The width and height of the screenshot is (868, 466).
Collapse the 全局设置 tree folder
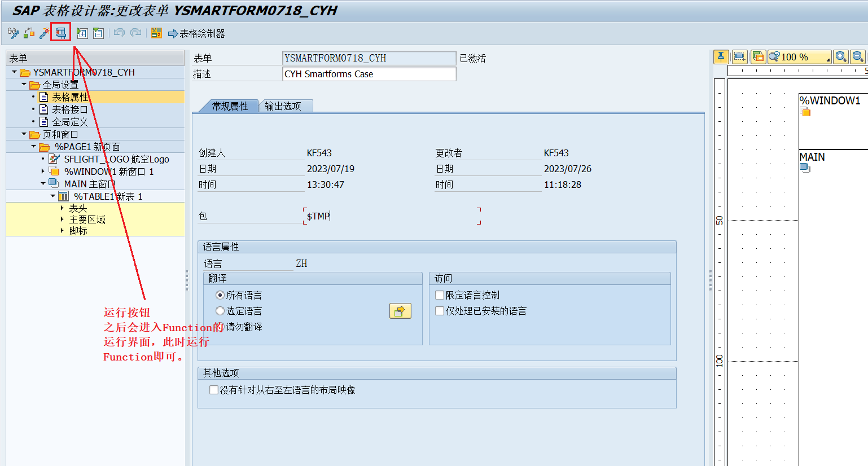click(24, 85)
